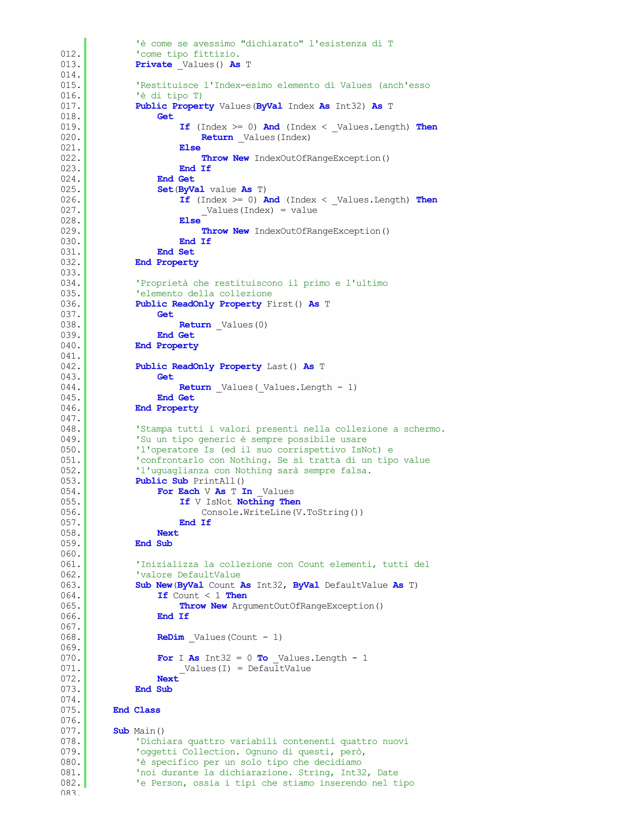
Task: Click 'Last()' property name on line 042
Action: [281, 367]
